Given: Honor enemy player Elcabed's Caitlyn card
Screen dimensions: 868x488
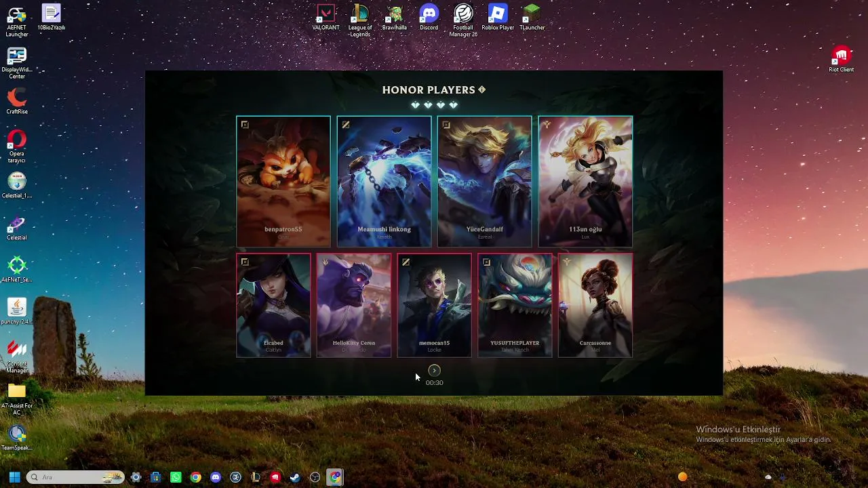Looking at the screenshot, I should (x=273, y=305).
